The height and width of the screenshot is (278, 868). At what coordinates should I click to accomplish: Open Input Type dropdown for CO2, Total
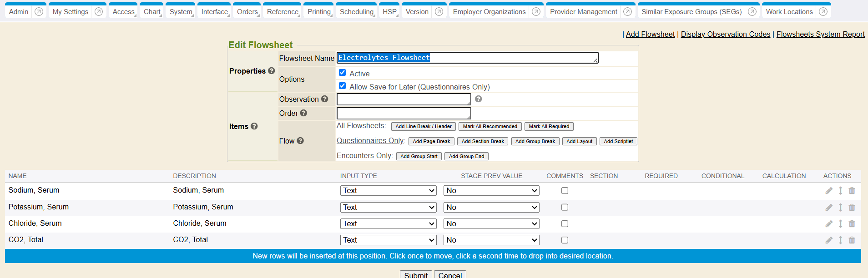[388, 240]
